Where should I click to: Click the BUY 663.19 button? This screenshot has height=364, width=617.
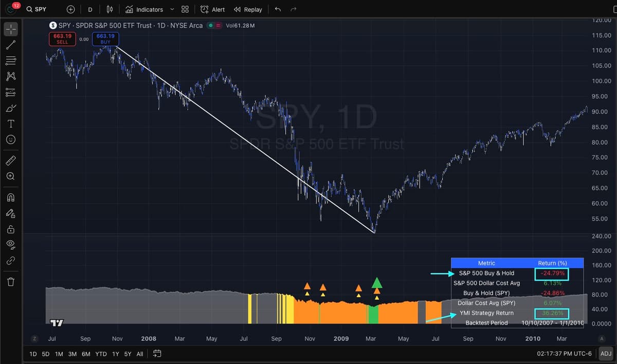click(105, 39)
